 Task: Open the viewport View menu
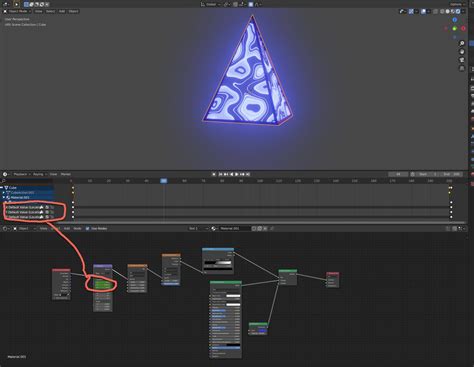[39, 11]
